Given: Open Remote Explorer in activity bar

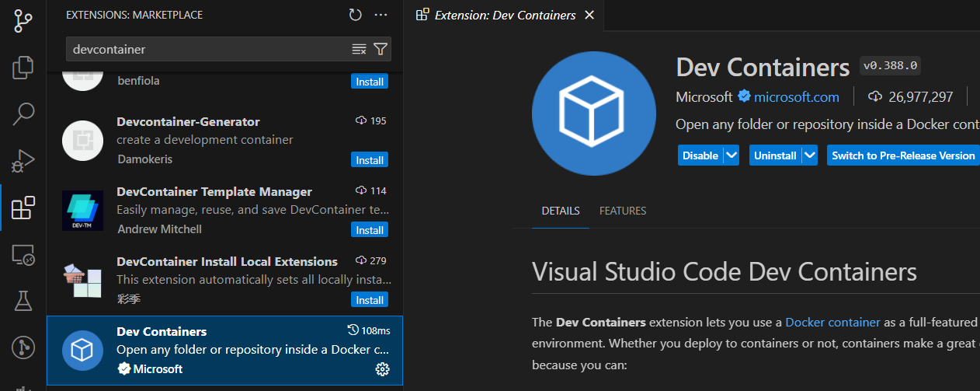Looking at the screenshot, I should click(23, 254).
